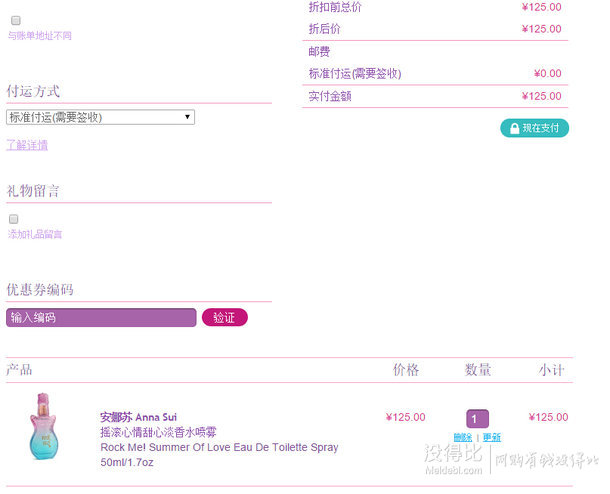Click the 礼物留言 section heading

tap(33, 191)
